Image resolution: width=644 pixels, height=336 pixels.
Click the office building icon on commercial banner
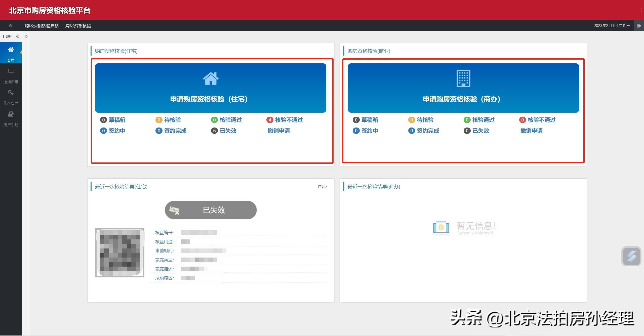[x=463, y=79]
